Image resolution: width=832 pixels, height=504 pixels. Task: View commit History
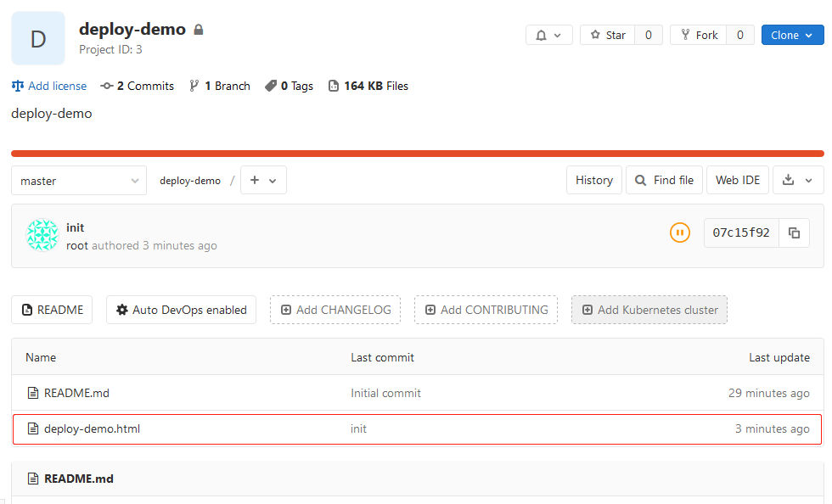[x=593, y=181]
